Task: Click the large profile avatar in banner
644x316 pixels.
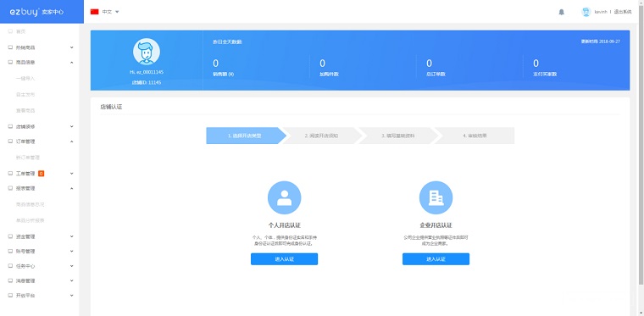Action: (x=147, y=52)
